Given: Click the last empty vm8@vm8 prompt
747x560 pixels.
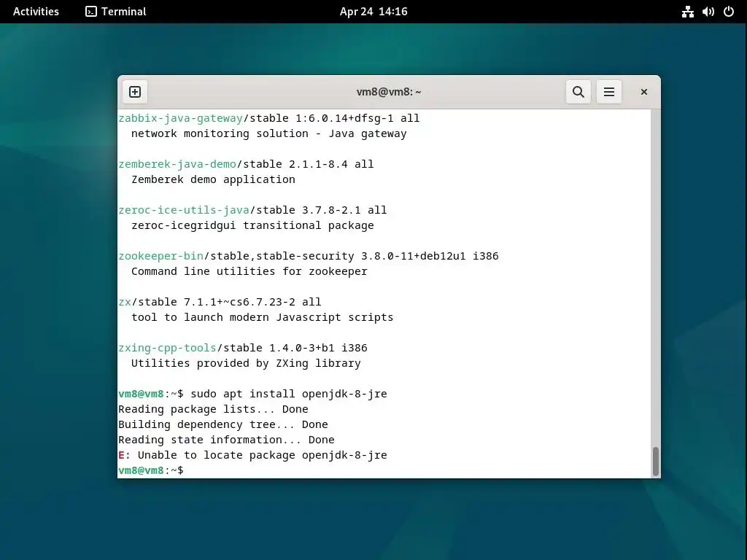Looking at the screenshot, I should tap(150, 470).
